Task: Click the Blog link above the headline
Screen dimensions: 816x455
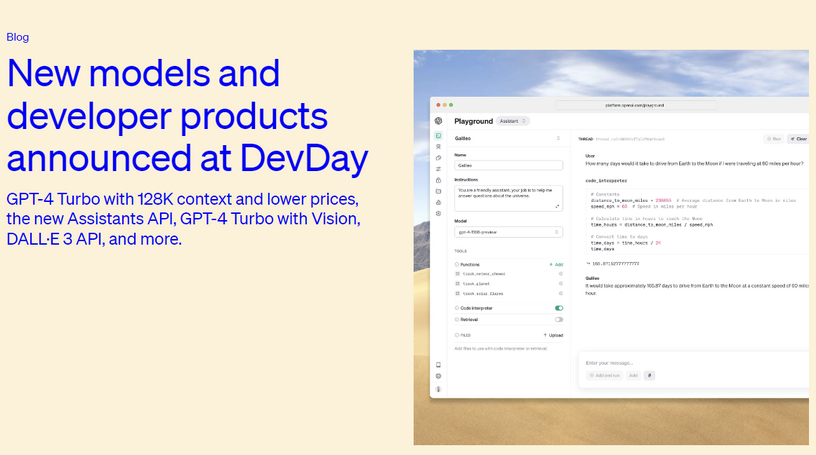Action: click(18, 37)
